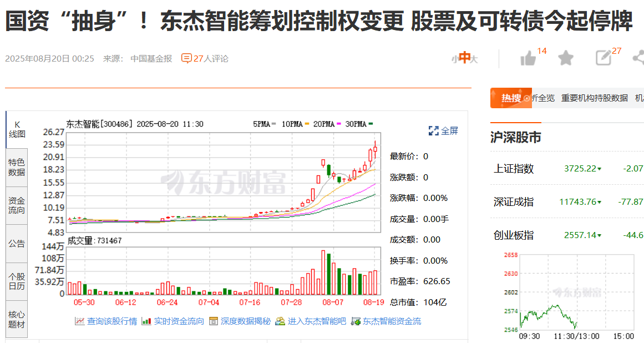The image size is (644, 343).
Task: Click the 涨跌幅 0.00% value
Action: (435, 198)
